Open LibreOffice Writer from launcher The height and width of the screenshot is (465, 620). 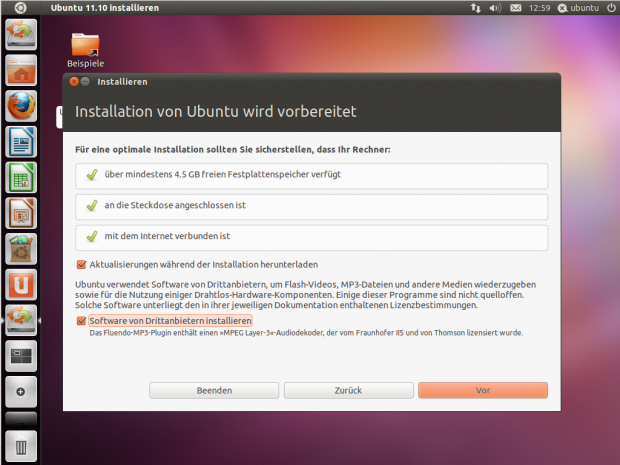(21, 142)
